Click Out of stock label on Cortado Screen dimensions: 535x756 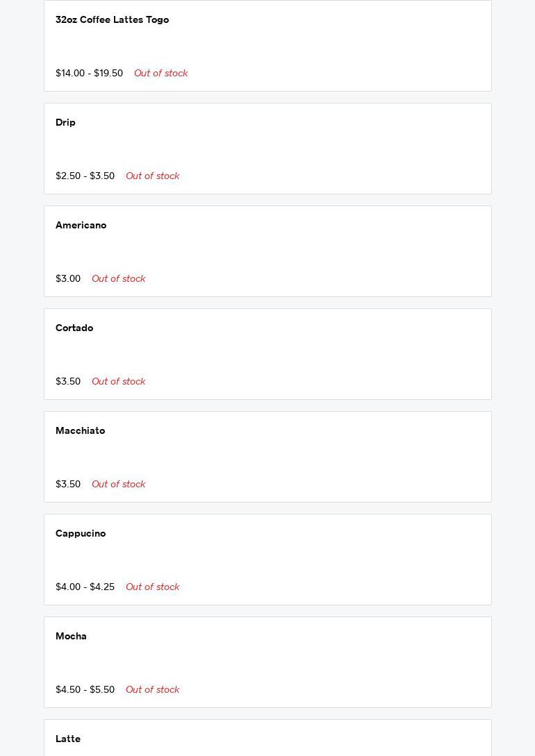(118, 382)
